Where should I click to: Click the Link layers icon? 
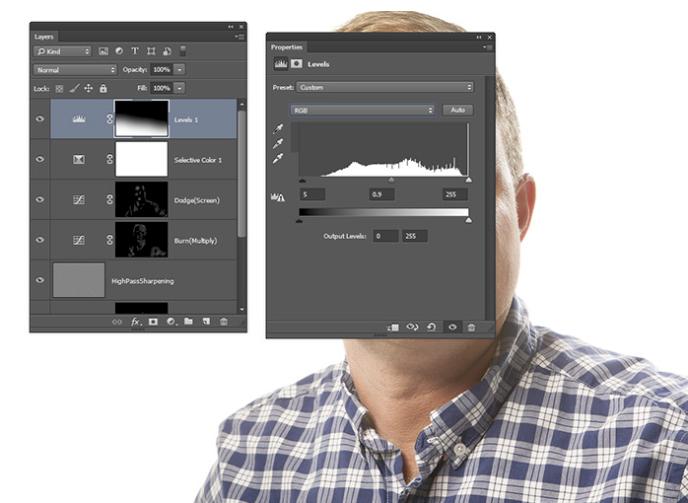point(117,322)
